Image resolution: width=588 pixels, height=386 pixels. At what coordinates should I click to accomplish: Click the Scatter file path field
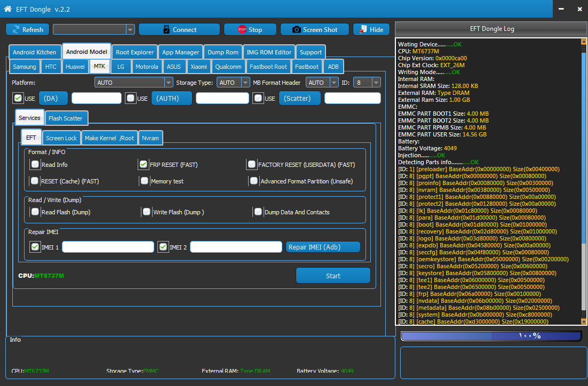(x=353, y=98)
